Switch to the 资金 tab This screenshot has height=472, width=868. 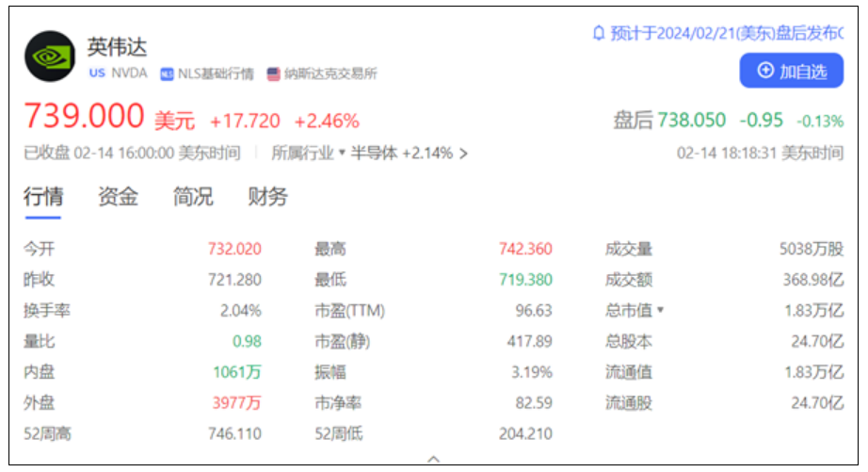[118, 197]
